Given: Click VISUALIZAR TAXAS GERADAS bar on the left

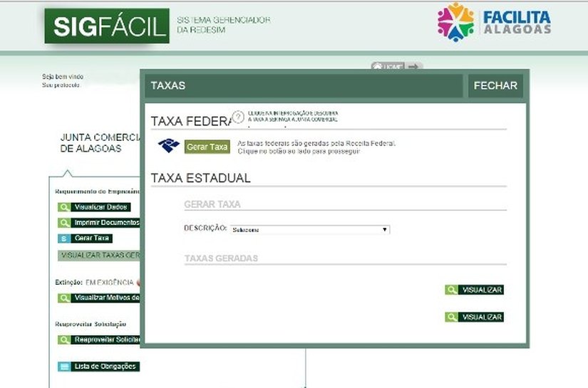Looking at the screenshot, I should click(x=99, y=256).
